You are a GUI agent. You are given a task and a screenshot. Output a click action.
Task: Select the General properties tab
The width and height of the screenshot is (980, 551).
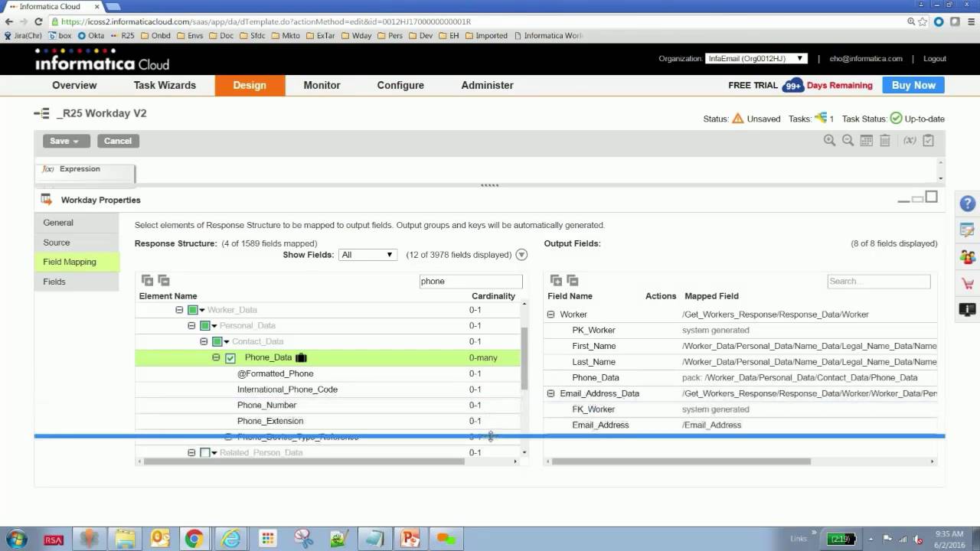click(77, 223)
